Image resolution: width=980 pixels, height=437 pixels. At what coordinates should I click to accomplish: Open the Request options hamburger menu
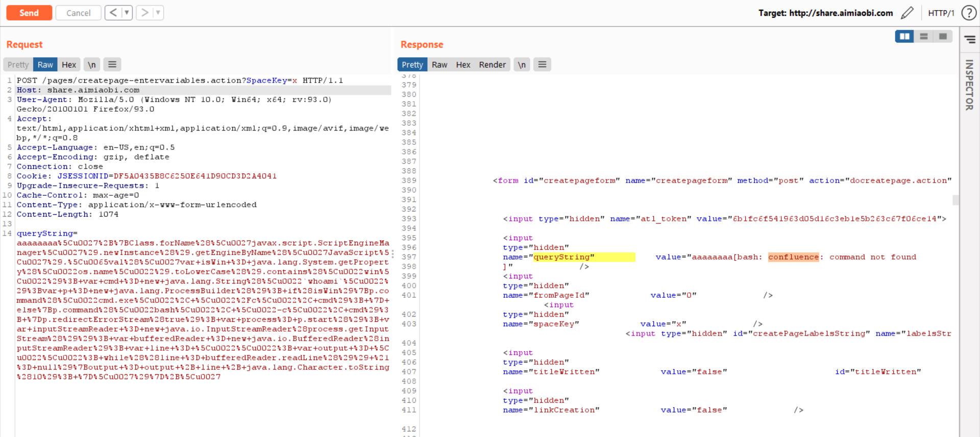point(112,65)
